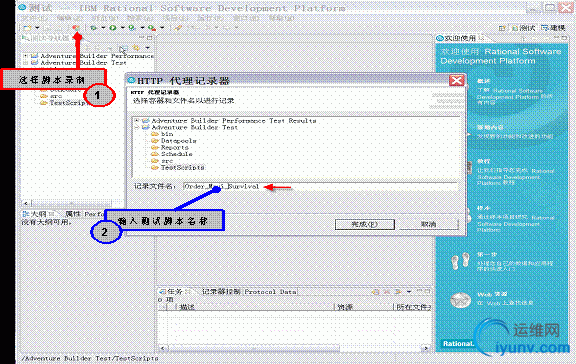Screen dimensions: 576x364
Task: Select the Protocol Data tab
Action: (x=270, y=292)
